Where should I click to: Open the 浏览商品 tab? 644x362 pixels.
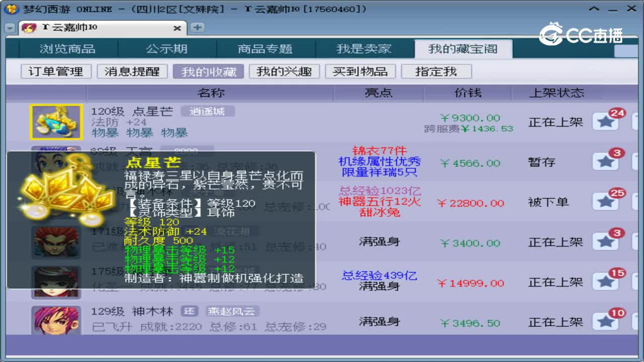click(x=67, y=49)
